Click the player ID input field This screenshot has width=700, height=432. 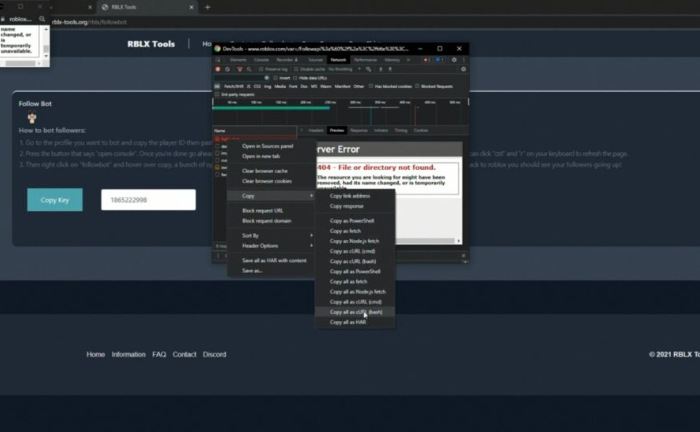pos(148,200)
